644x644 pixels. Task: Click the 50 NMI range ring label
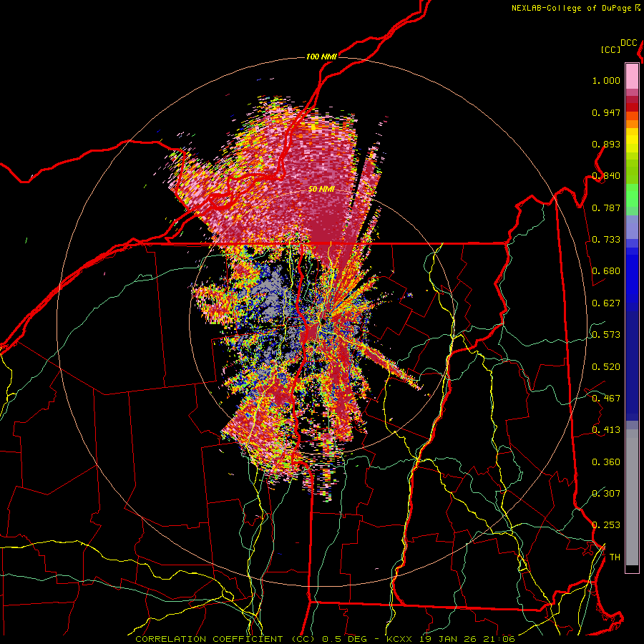point(321,190)
